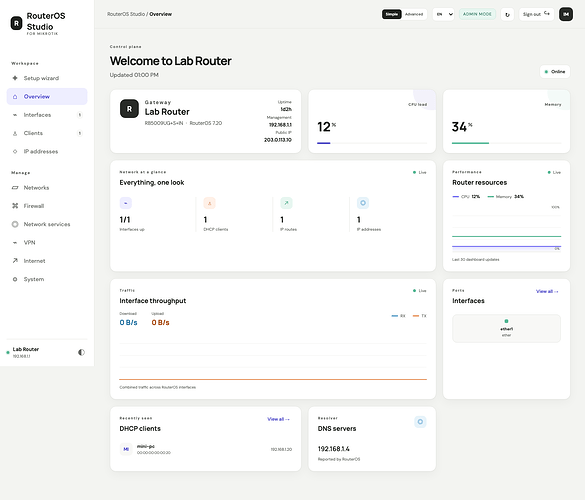Click the ADMIN MODE badge
This screenshot has width=585, height=500.
pyautogui.click(x=477, y=14)
